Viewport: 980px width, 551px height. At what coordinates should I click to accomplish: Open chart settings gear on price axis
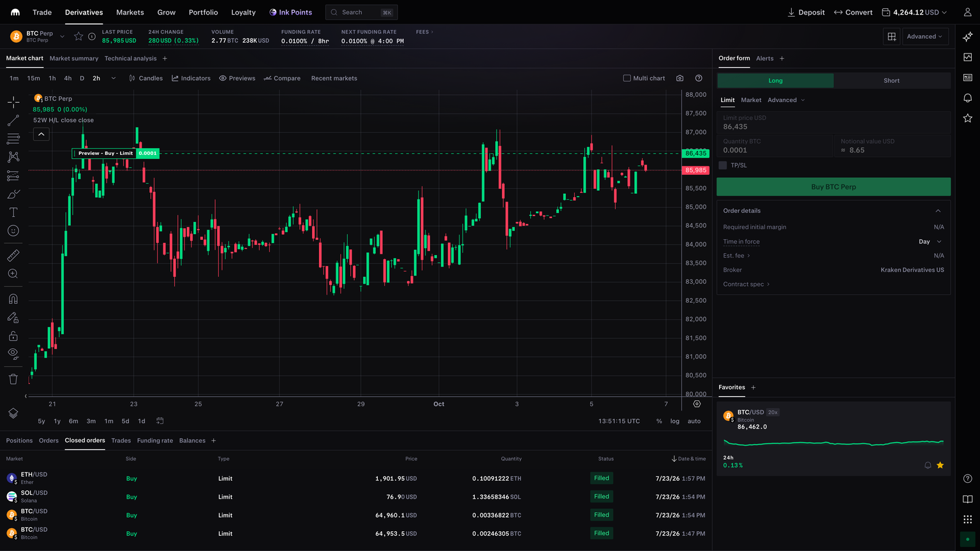tap(697, 404)
